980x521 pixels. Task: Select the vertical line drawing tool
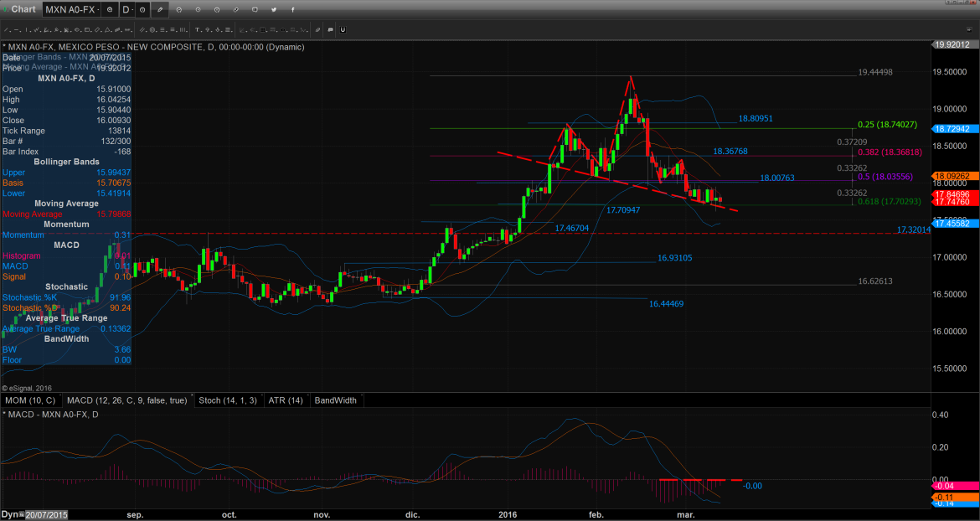coord(27,30)
